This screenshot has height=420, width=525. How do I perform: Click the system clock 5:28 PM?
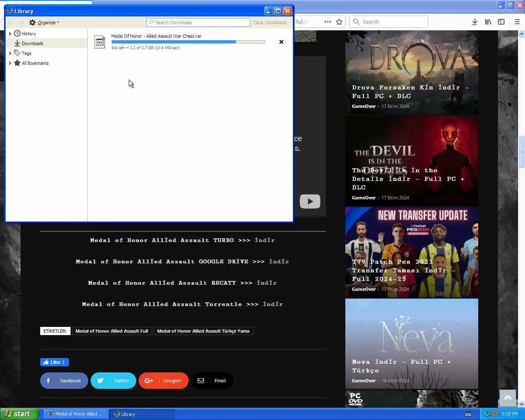pyautogui.click(x=510, y=414)
